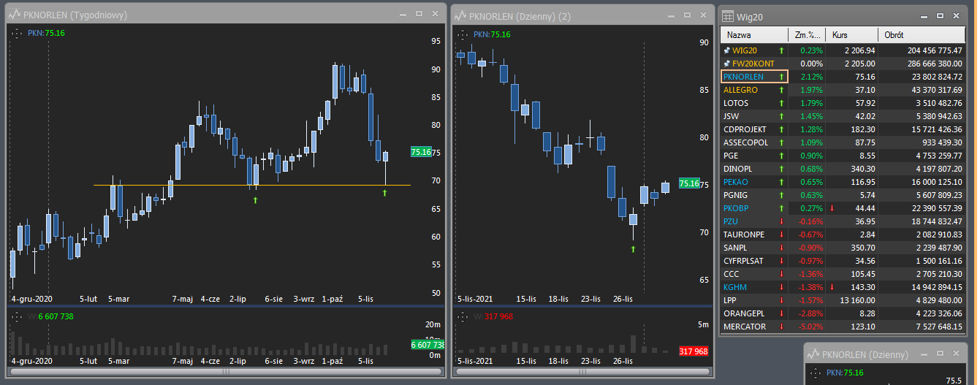Click the CDPROJEKT change value 1.28%

811,129
